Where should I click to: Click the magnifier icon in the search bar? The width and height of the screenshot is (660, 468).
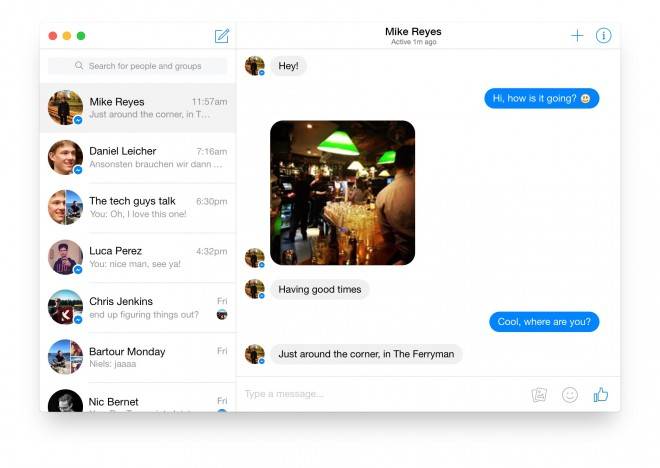point(79,66)
